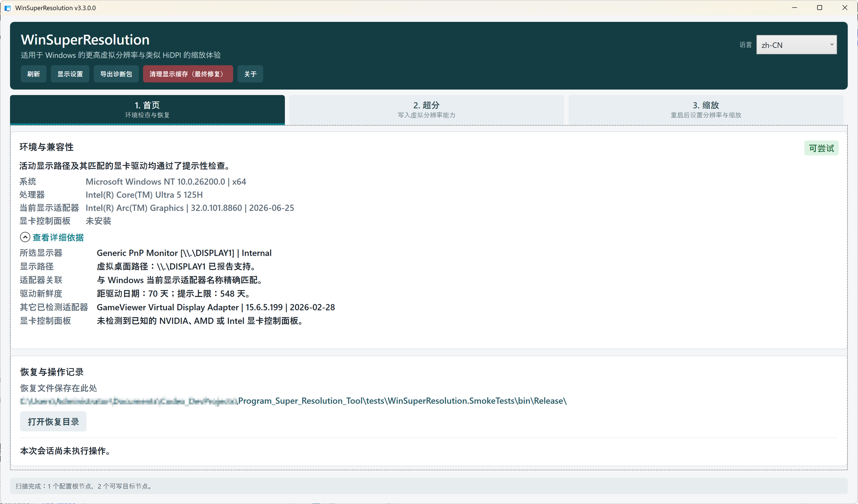The image size is (858, 504).
Task: Switch to the 3. 缩放 tab
Action: 706,110
